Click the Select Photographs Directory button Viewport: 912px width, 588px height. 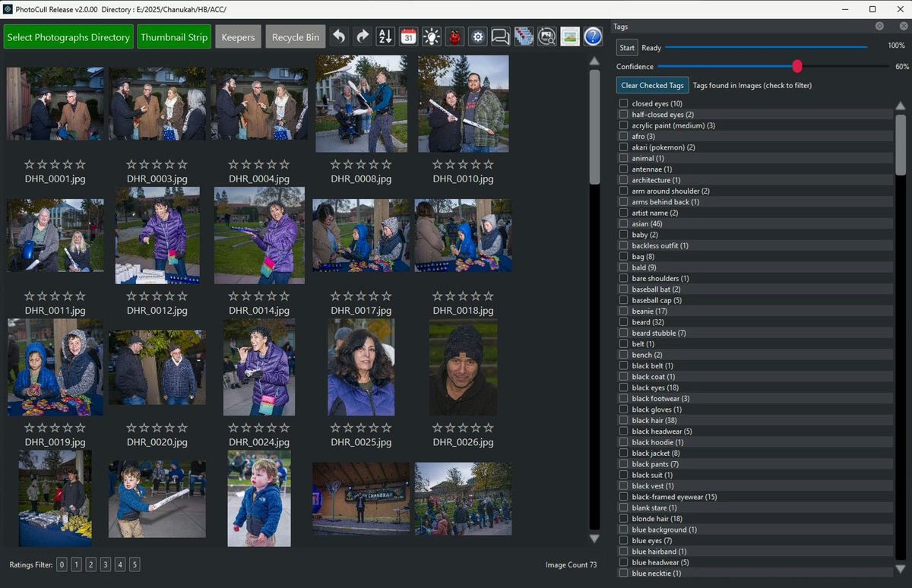(x=68, y=36)
